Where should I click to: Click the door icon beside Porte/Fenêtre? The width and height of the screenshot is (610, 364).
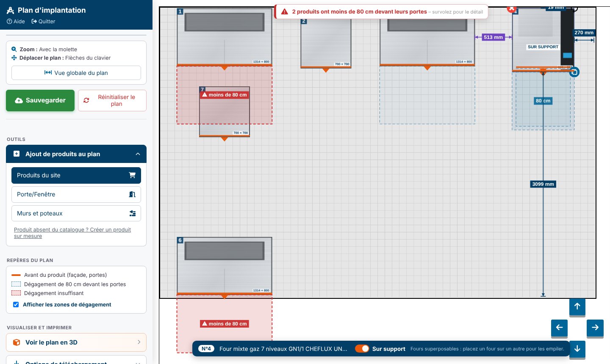point(132,194)
